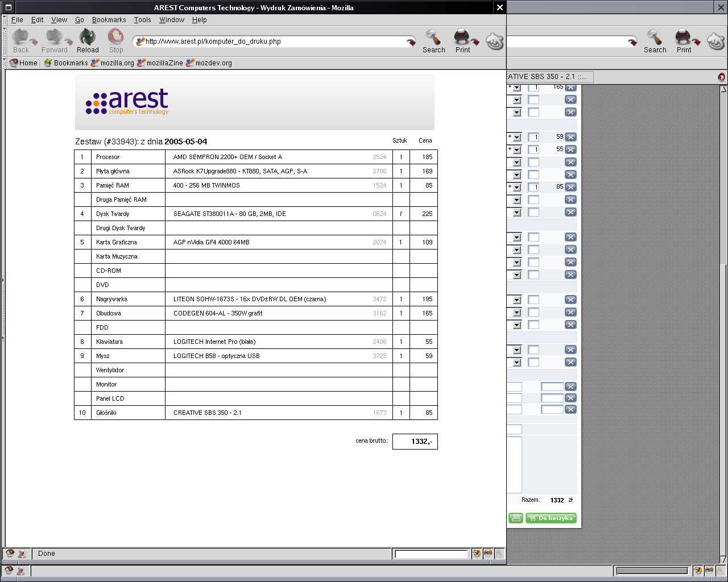Click the X button in the row priced 85
The image size is (728, 582).
[x=570, y=187]
